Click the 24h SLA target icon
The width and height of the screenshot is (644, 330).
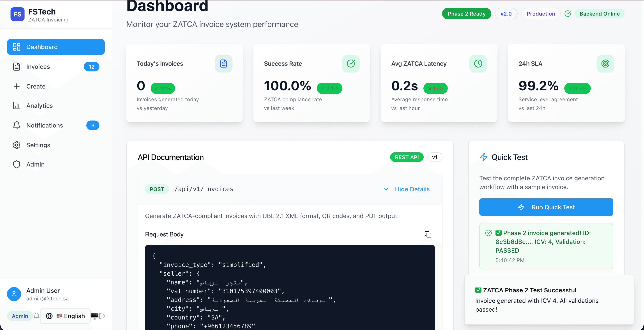[605, 64]
